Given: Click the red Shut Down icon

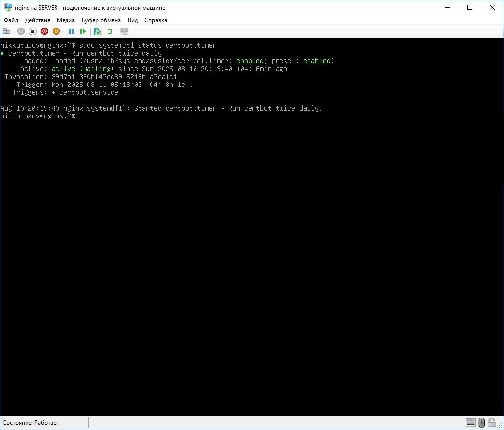Looking at the screenshot, I should pyautogui.click(x=44, y=31).
